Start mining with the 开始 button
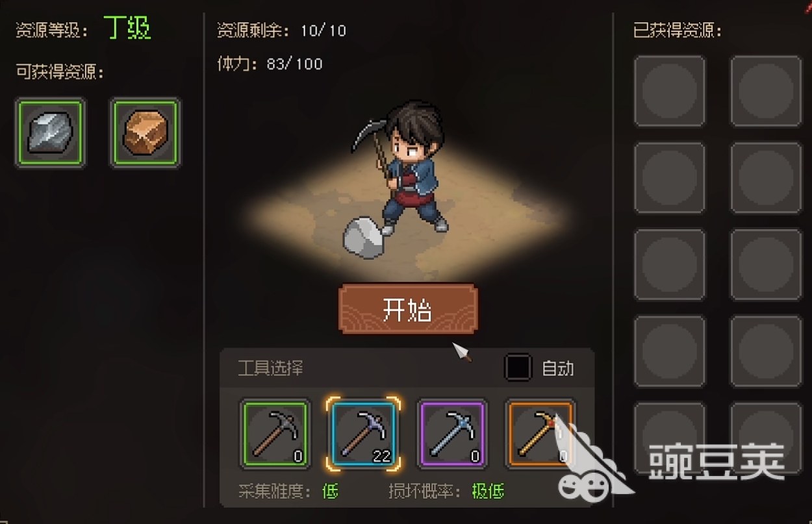 408,309
